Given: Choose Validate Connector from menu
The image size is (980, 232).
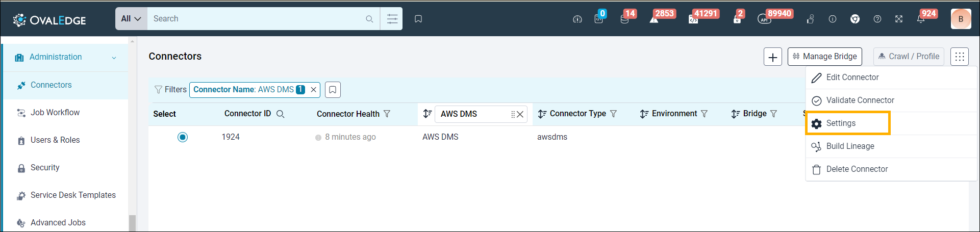Looking at the screenshot, I should tap(891, 100).
